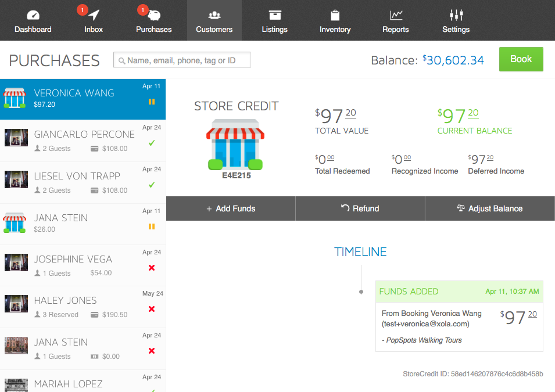Viewport: 555px width, 392px height.
Task: Click the Inbox notification badge
Action: (x=82, y=10)
